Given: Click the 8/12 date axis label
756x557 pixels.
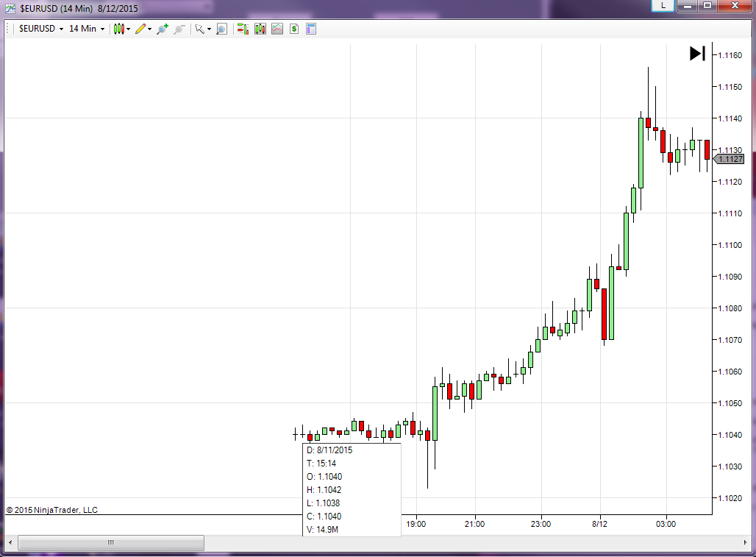Looking at the screenshot, I should click(599, 524).
